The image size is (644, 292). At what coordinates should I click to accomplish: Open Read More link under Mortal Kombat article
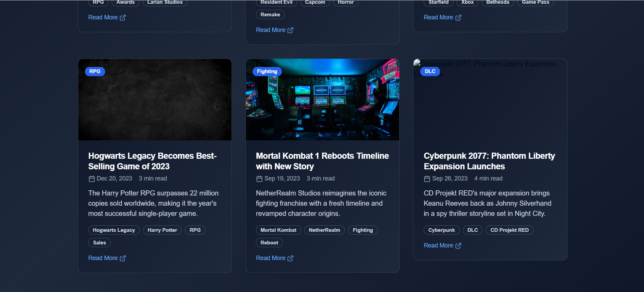(x=274, y=258)
